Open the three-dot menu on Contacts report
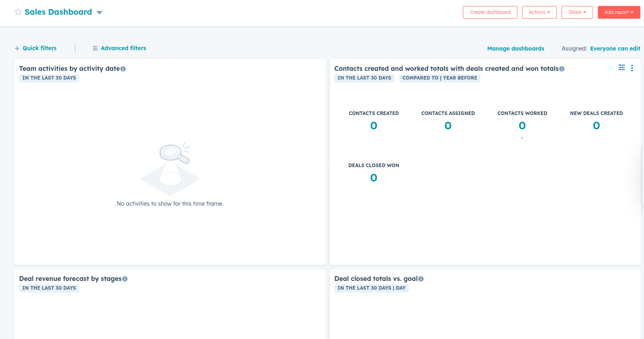The width and height of the screenshot is (644, 339). [632, 68]
